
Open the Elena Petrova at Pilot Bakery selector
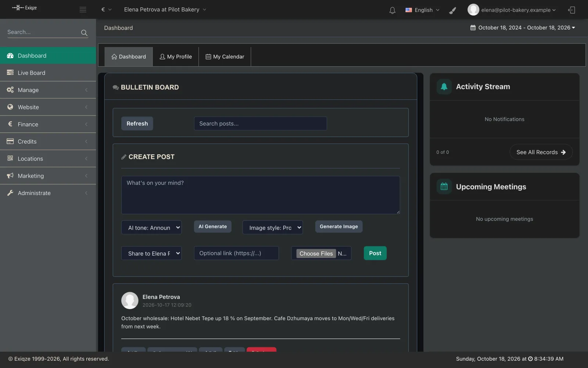point(165,10)
